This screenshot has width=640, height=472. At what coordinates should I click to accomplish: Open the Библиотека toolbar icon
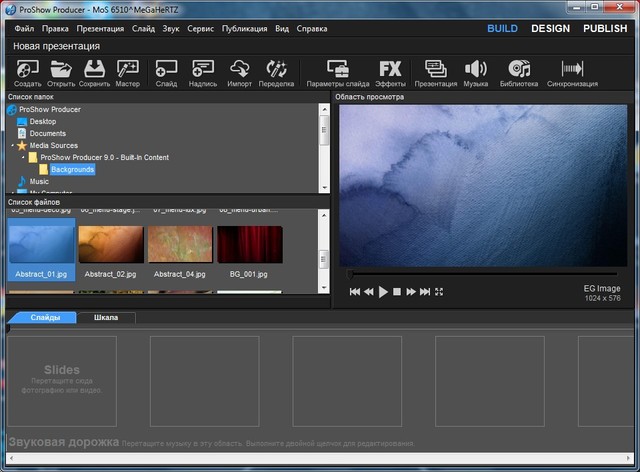click(519, 70)
